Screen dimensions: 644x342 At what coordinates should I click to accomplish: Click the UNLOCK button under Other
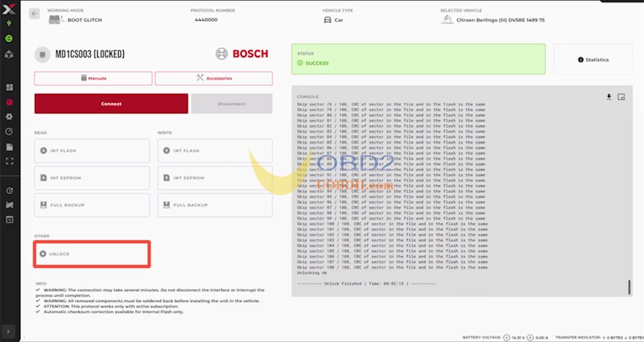92,254
